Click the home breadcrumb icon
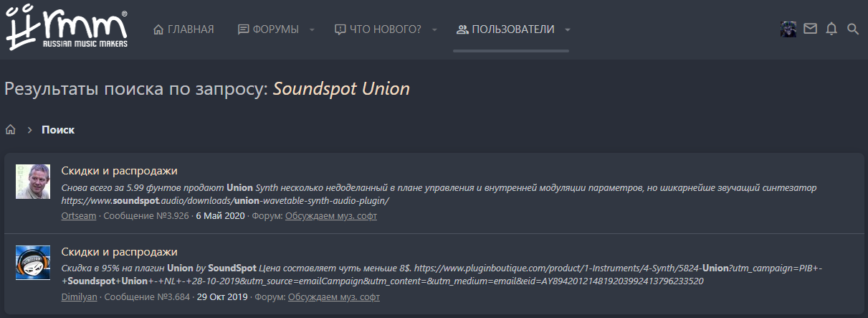The image size is (868, 318). point(11,130)
